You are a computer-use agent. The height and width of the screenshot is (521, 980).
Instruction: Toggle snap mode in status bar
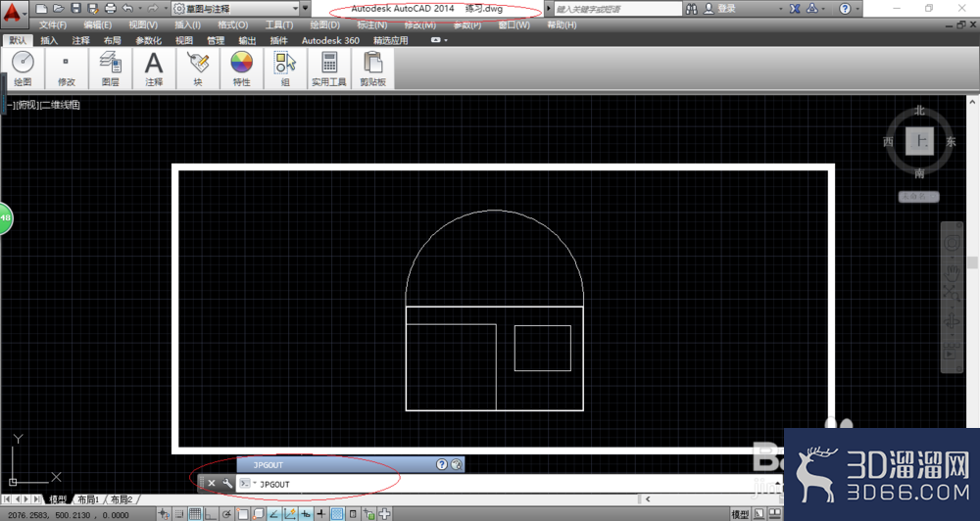click(179, 514)
